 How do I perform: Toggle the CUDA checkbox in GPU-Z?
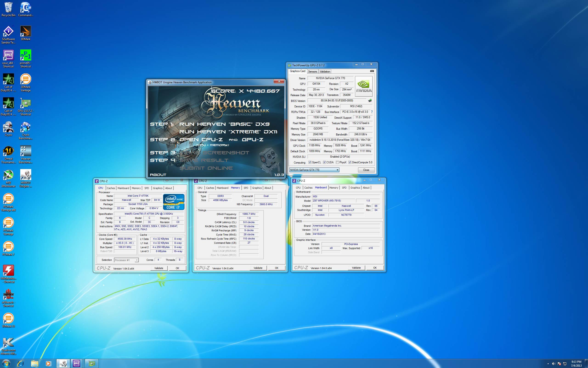tap(324, 162)
